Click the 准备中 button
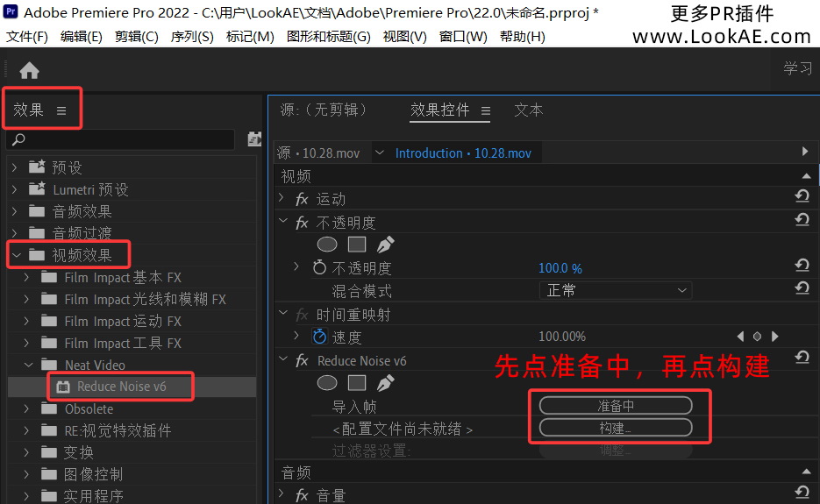Image resolution: width=820 pixels, height=504 pixels. (x=616, y=405)
